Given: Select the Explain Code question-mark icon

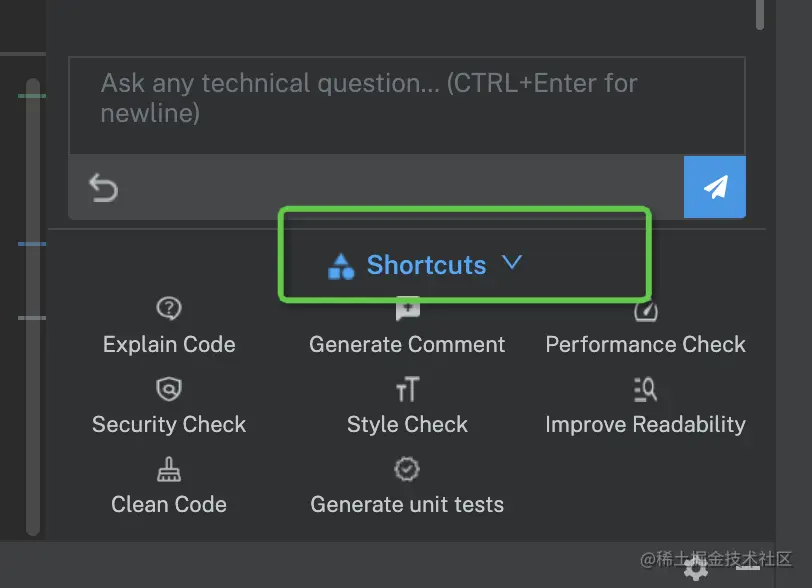Looking at the screenshot, I should (168, 308).
